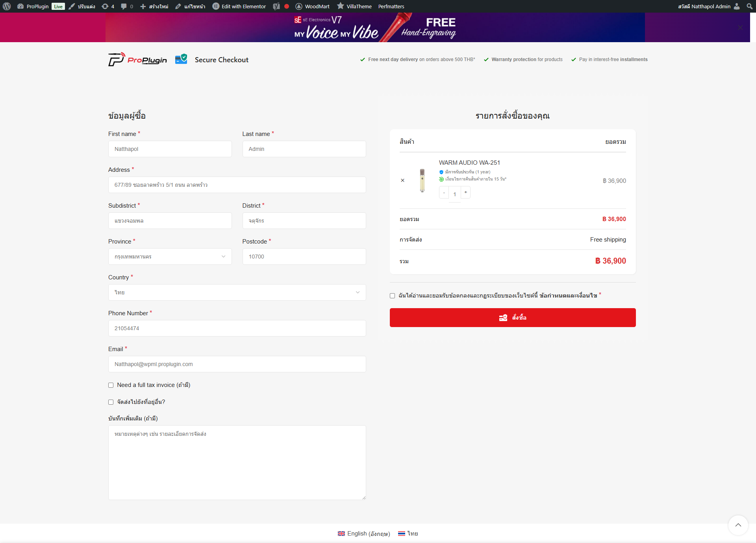Click the Subdistrict field
The width and height of the screenshot is (756, 543).
tap(170, 221)
